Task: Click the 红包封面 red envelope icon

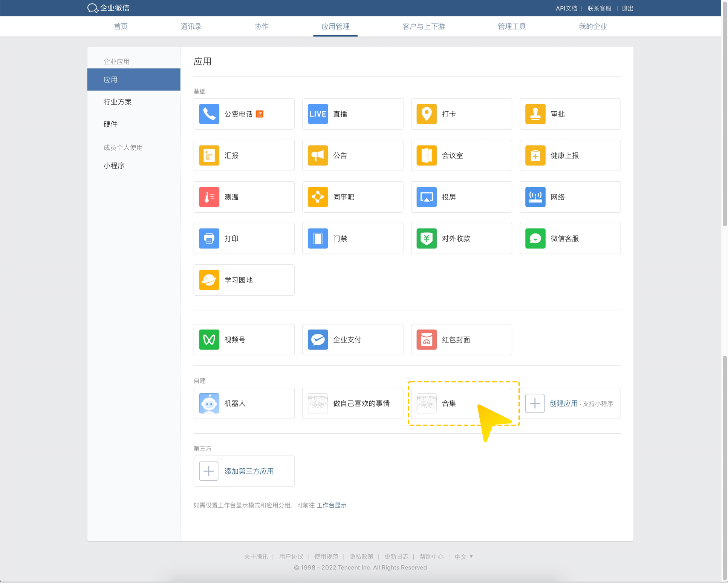Action: 426,339
